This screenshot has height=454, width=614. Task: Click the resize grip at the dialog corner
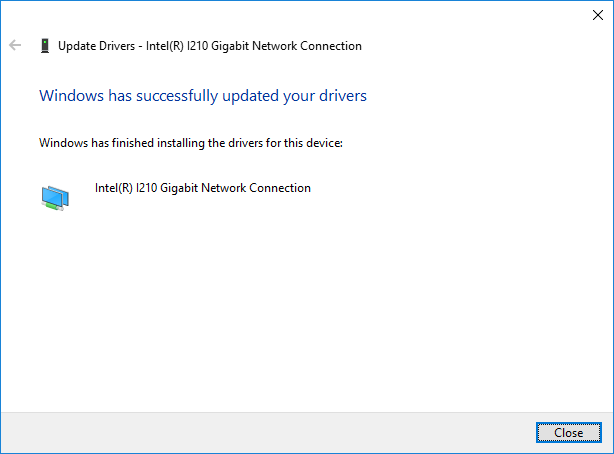click(607, 447)
